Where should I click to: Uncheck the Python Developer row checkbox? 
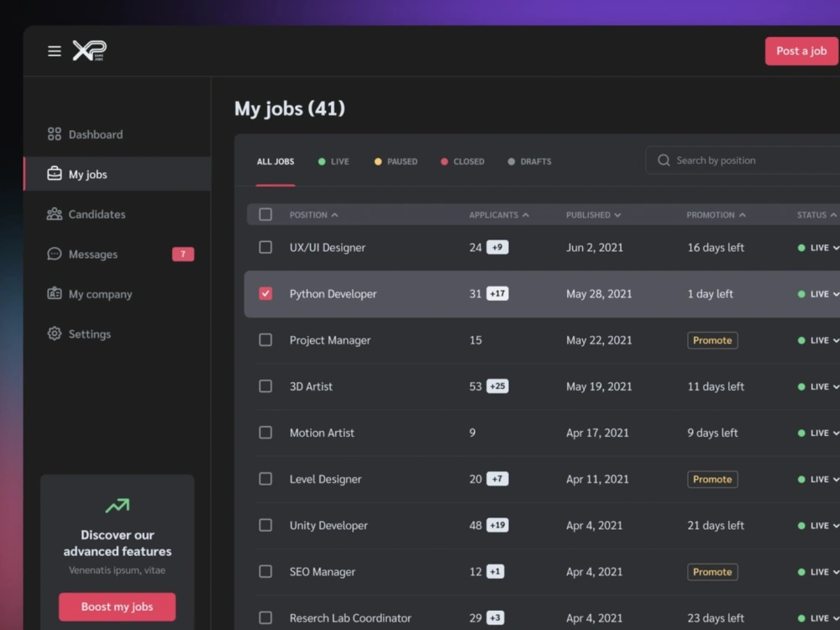pos(265,293)
